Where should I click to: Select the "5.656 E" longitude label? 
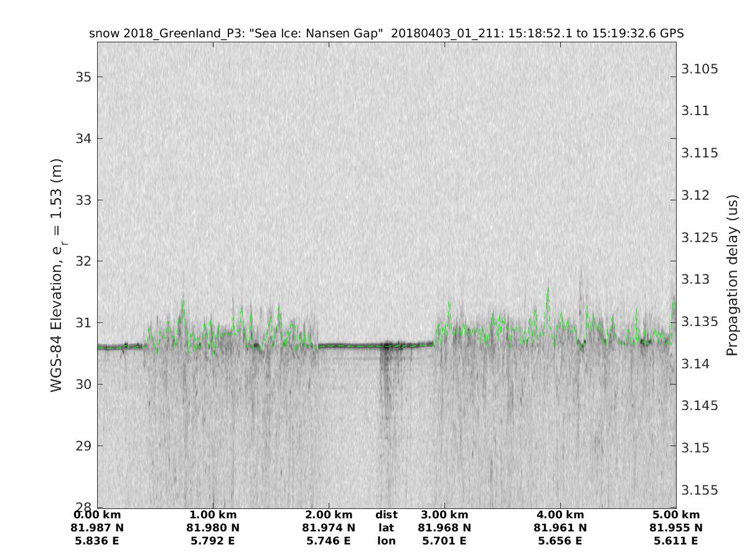point(560,541)
